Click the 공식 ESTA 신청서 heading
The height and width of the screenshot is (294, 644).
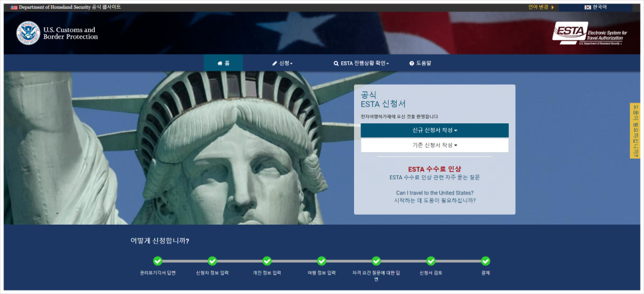[383, 99]
